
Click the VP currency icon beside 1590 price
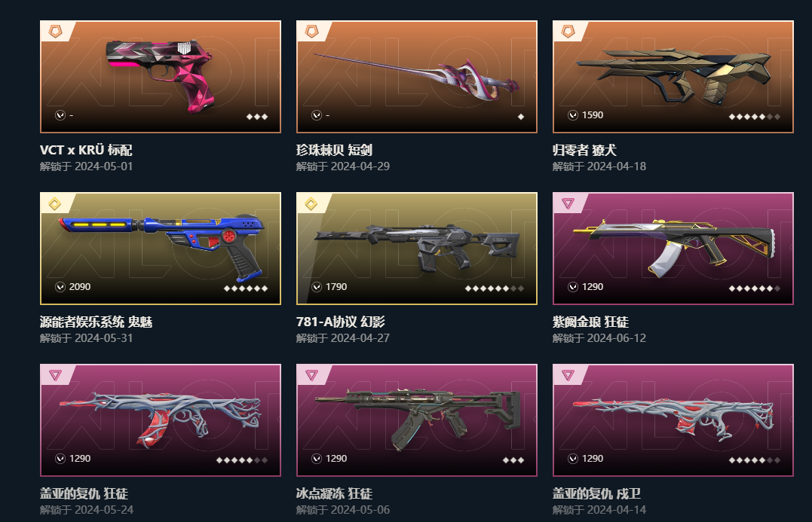tap(573, 114)
